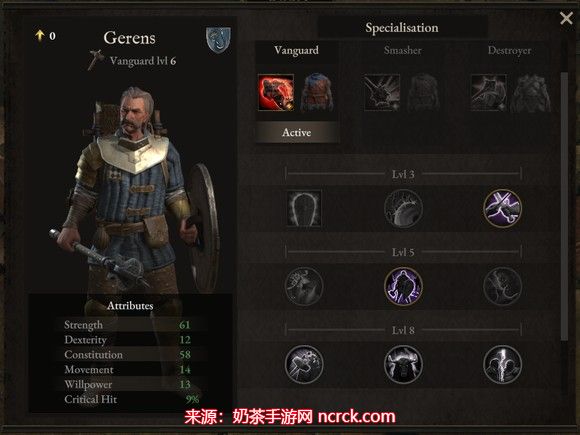This screenshot has width=580, height=435.
Task: Pick the square horseshoe Lvl 3 skill
Action: coord(304,208)
